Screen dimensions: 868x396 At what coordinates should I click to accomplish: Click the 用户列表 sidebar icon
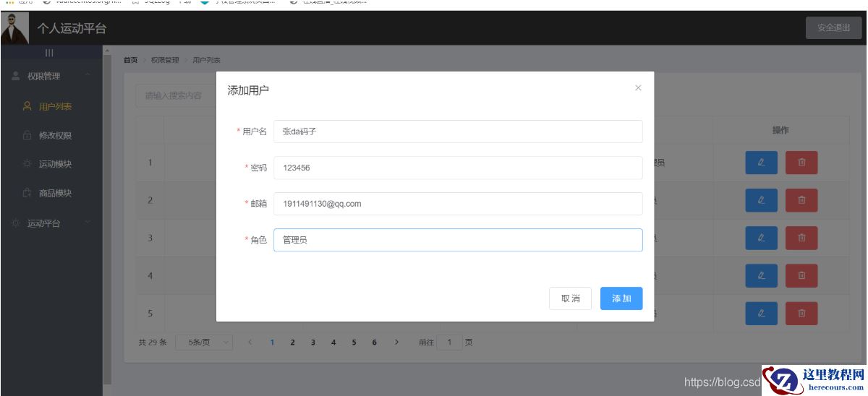27,106
